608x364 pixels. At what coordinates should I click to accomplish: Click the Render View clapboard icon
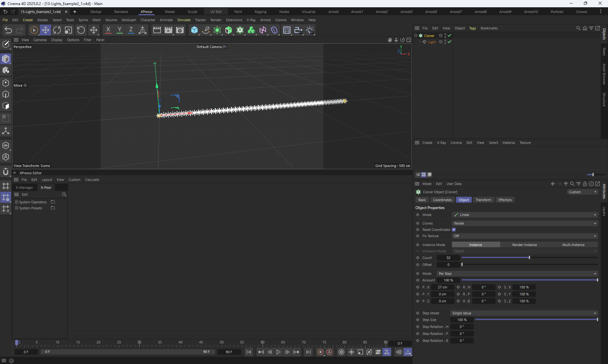pyautogui.click(x=157, y=30)
